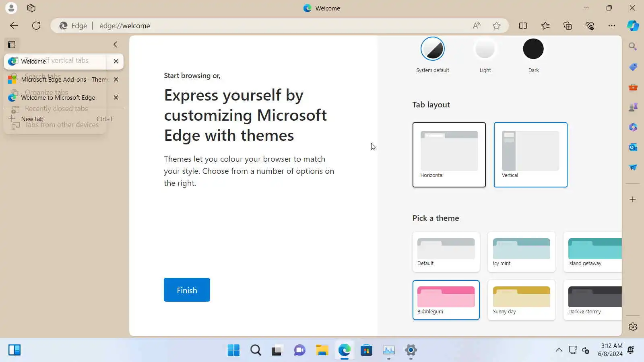Open the Favorites hub
This screenshot has height=362, width=644.
pyautogui.click(x=545, y=26)
